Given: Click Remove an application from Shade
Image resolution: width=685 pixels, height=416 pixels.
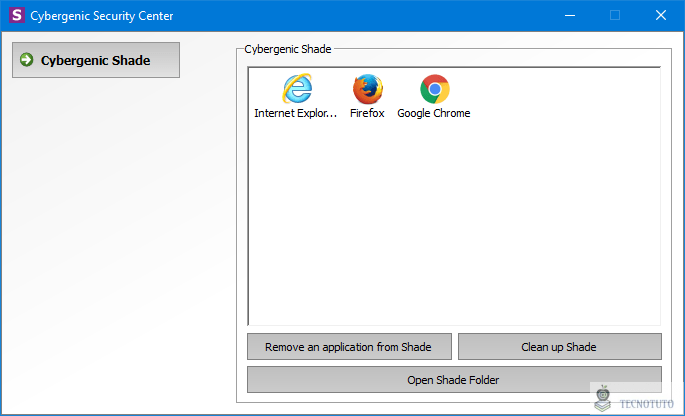Looking at the screenshot, I should 349,347.
